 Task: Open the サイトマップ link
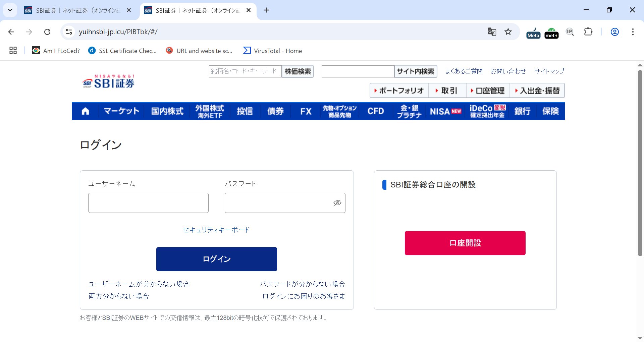(549, 71)
